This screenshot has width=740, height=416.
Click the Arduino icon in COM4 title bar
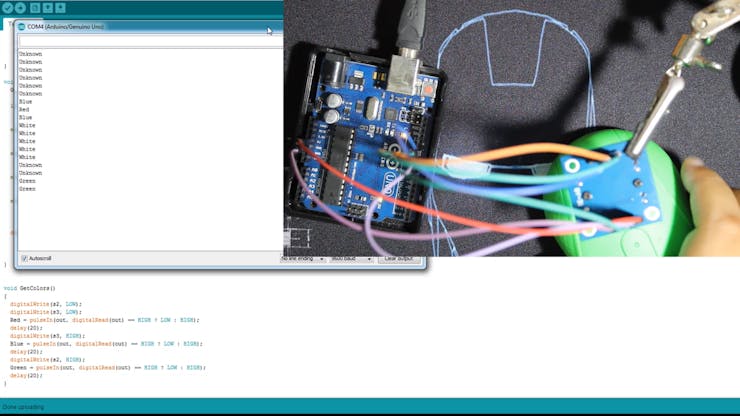point(21,27)
